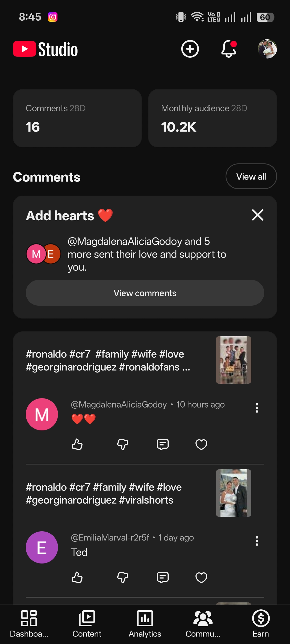Switch to the Content tab
This screenshot has width=290, height=644.
point(87,624)
